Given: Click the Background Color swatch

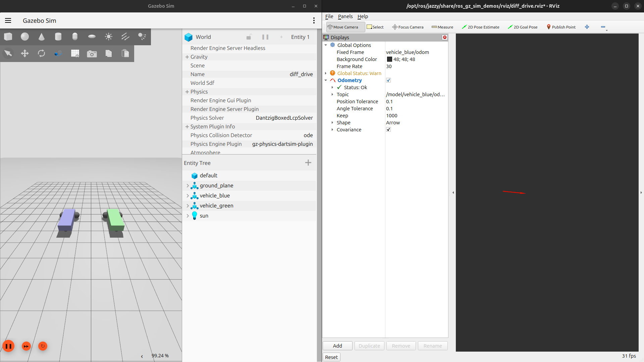Looking at the screenshot, I should [389, 59].
